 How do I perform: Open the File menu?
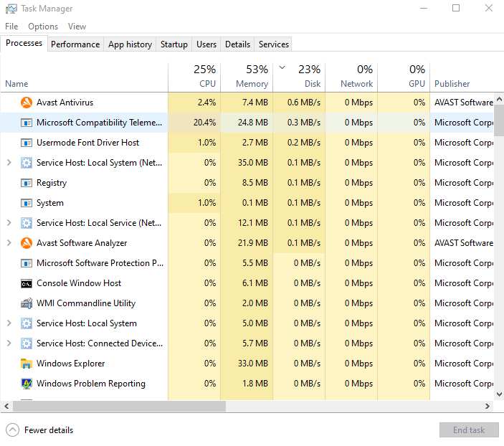11,27
